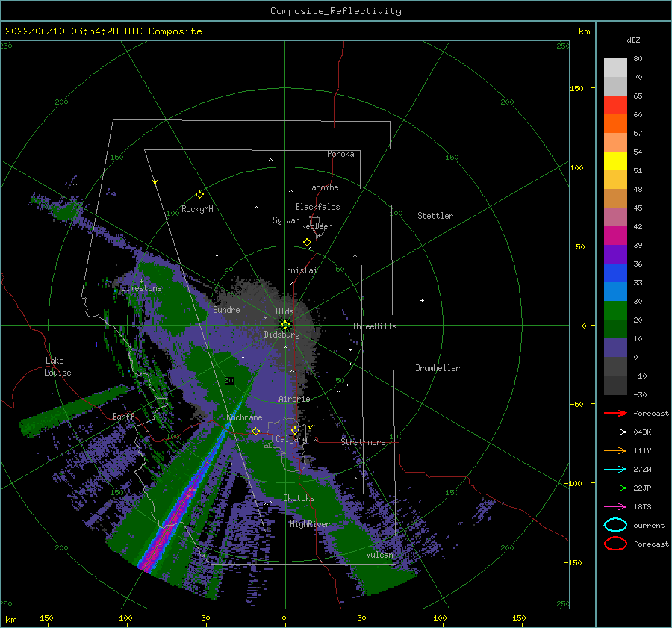Click the Lacombe city label
Image resolution: width=672 pixels, height=628 pixels.
point(323,187)
